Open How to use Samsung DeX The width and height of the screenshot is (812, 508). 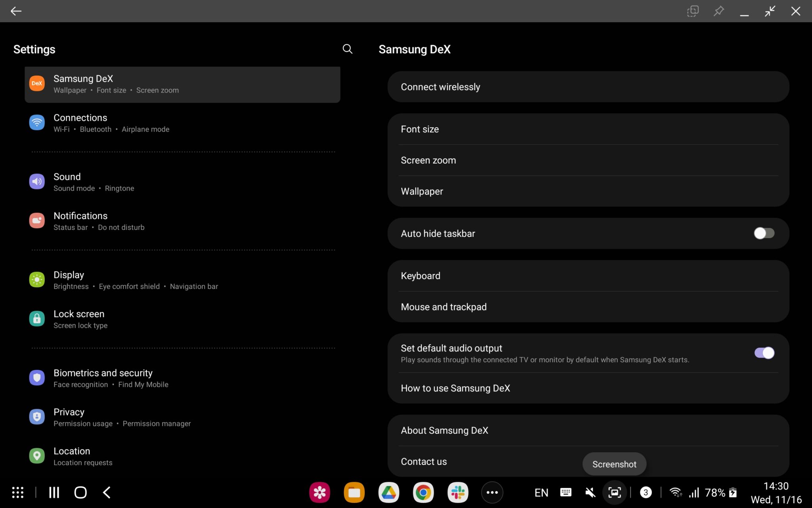click(455, 388)
